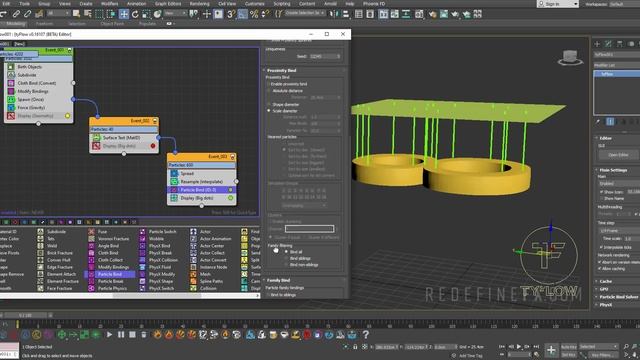Toggle Bind to siblings checkbox under Family Bind
Viewport: 640px width, 360px height.
[269, 295]
